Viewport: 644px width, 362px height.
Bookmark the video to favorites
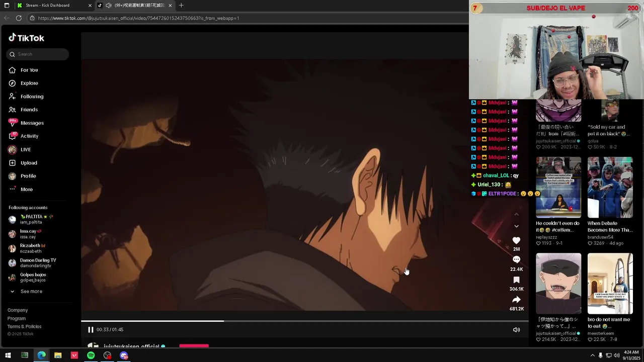[x=516, y=280]
